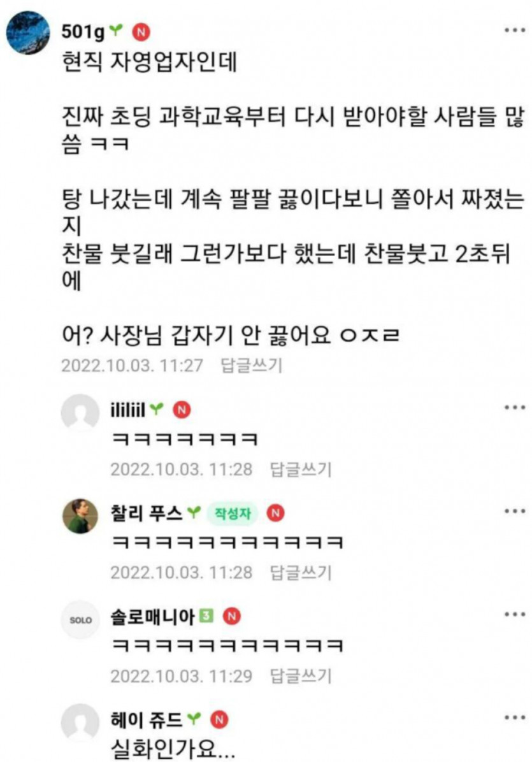Click the red N badge beside 501g
Screen dimensions: 532x762
pyautogui.click(x=141, y=32)
